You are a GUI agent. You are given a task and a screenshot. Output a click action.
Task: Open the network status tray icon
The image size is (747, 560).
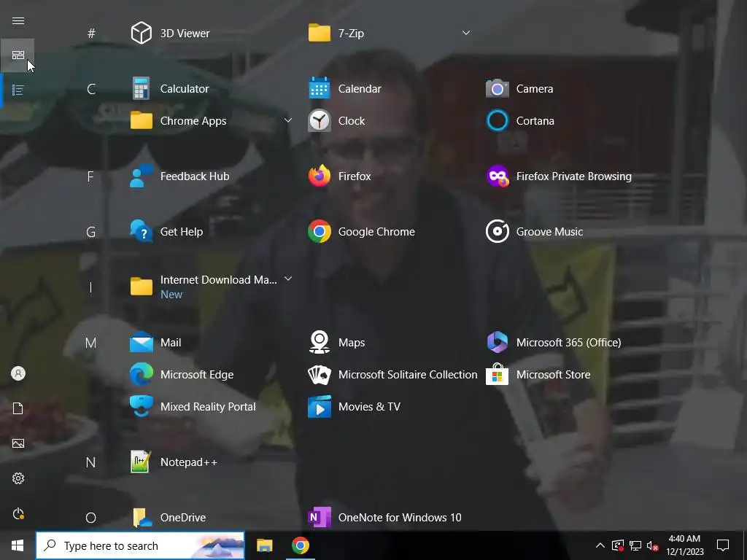(x=635, y=545)
